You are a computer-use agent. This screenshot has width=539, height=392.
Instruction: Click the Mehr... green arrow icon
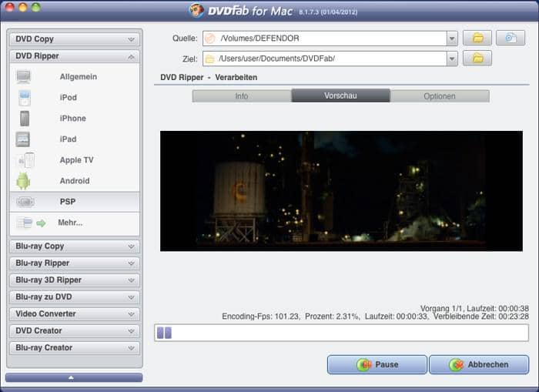click(41, 223)
